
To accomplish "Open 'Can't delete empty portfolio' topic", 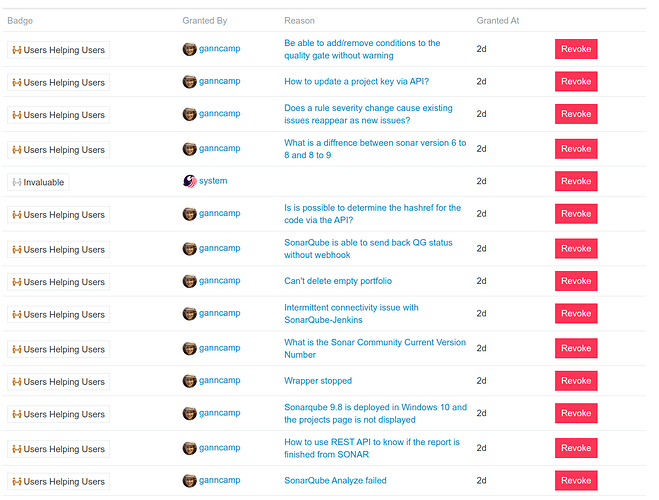I will pyautogui.click(x=338, y=281).
